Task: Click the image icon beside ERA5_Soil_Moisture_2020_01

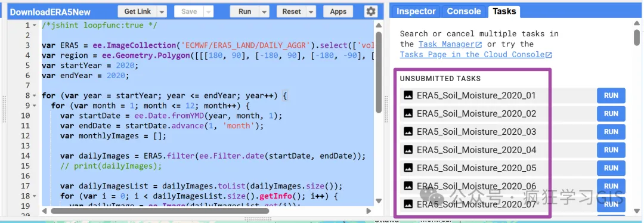Action: pyautogui.click(x=408, y=95)
